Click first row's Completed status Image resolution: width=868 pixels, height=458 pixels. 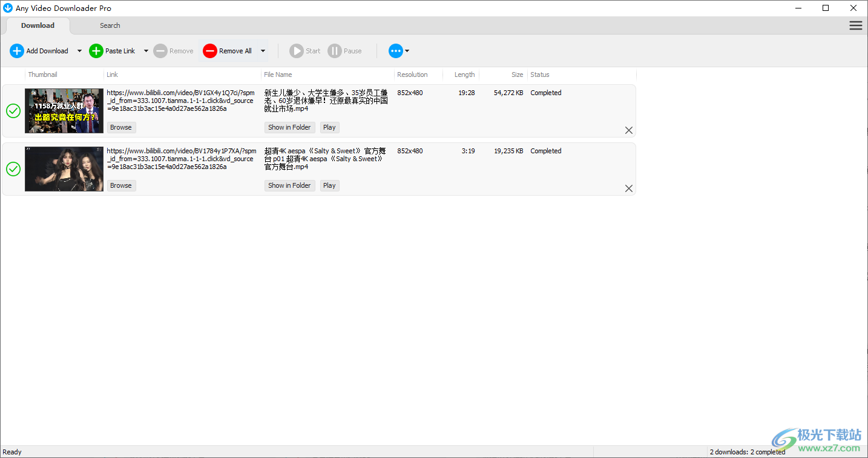coord(546,93)
